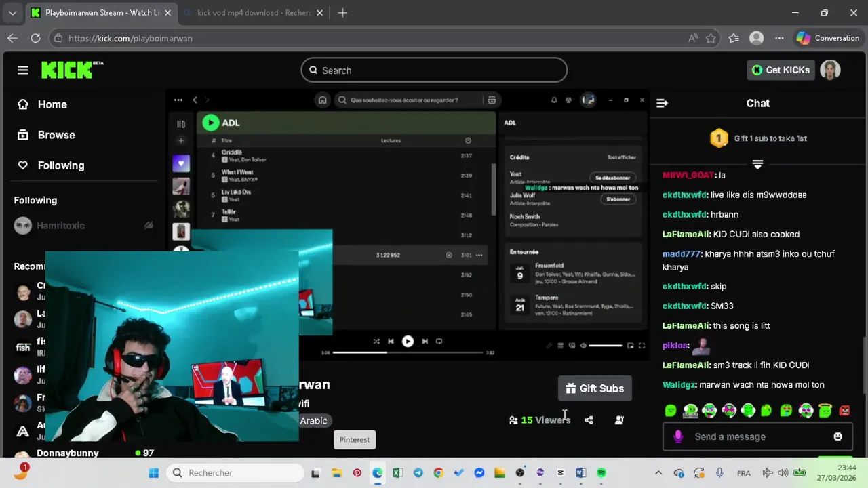Open the Copilot Conversation button
The height and width of the screenshot is (488, 868).
tap(829, 38)
